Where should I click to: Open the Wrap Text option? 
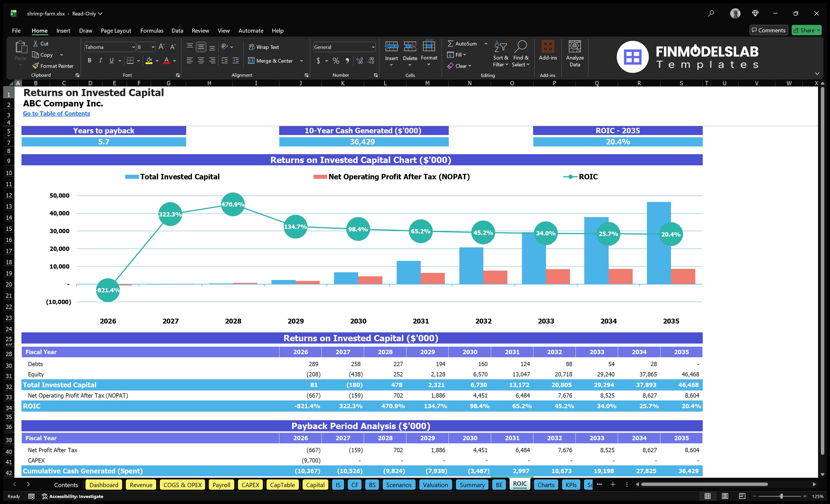[264, 47]
